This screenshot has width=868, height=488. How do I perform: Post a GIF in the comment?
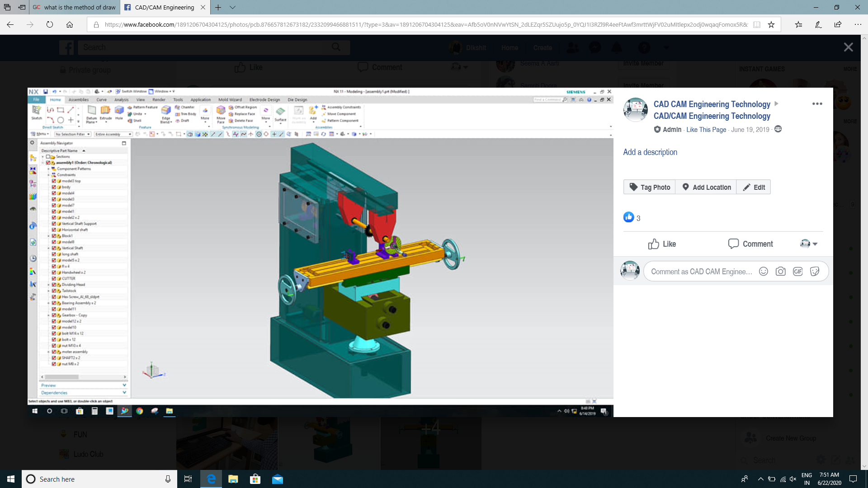pos(797,272)
